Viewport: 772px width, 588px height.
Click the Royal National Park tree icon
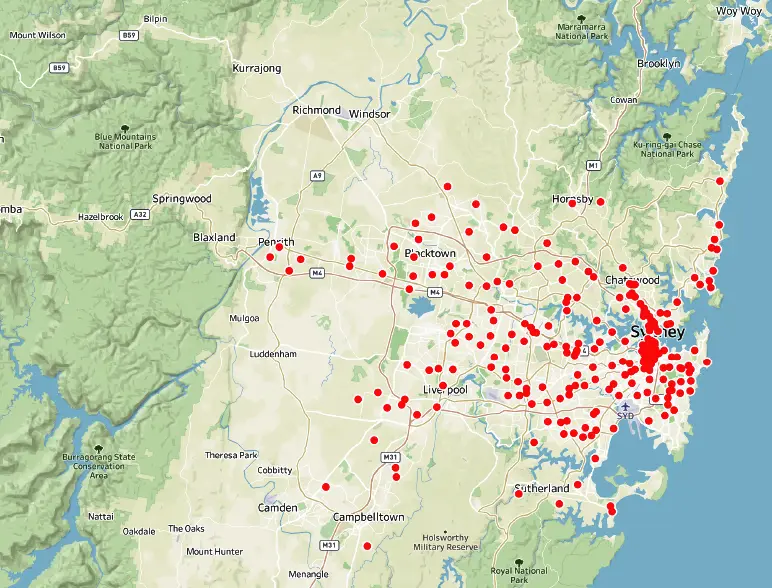519,563
